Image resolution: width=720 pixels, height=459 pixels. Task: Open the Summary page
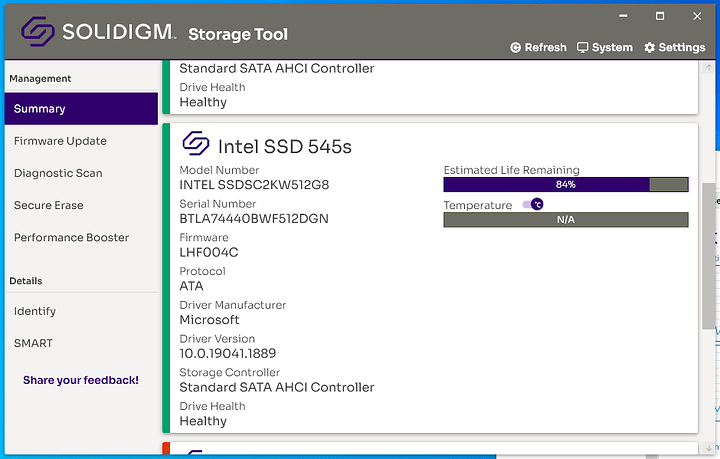tap(81, 109)
